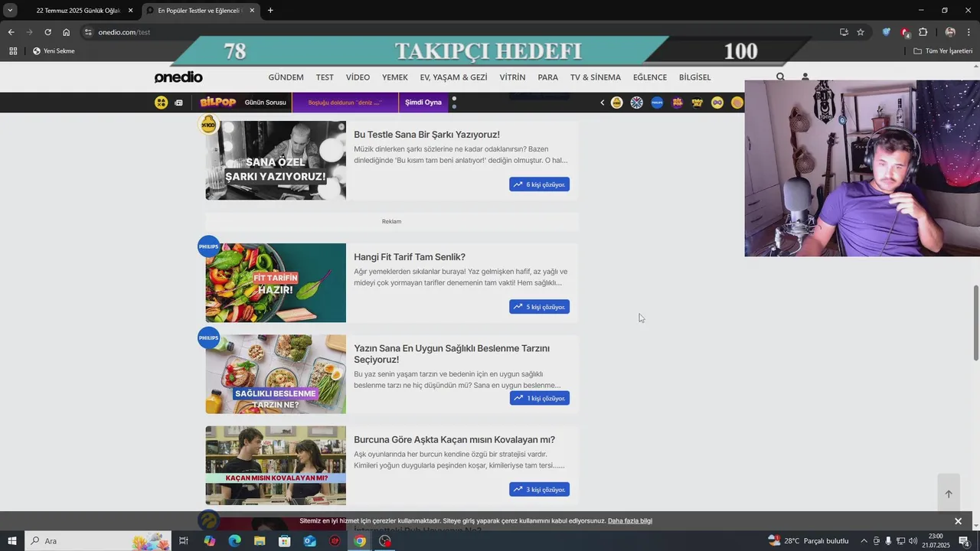The width and height of the screenshot is (980, 551).
Task: Open the YEMEK menu item
Action: click(x=395, y=77)
